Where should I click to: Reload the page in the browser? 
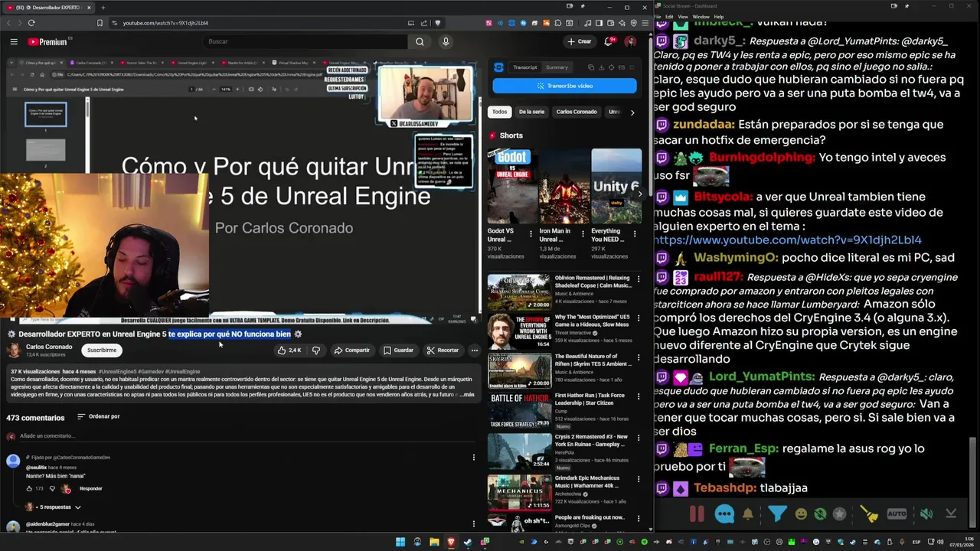click(x=31, y=23)
